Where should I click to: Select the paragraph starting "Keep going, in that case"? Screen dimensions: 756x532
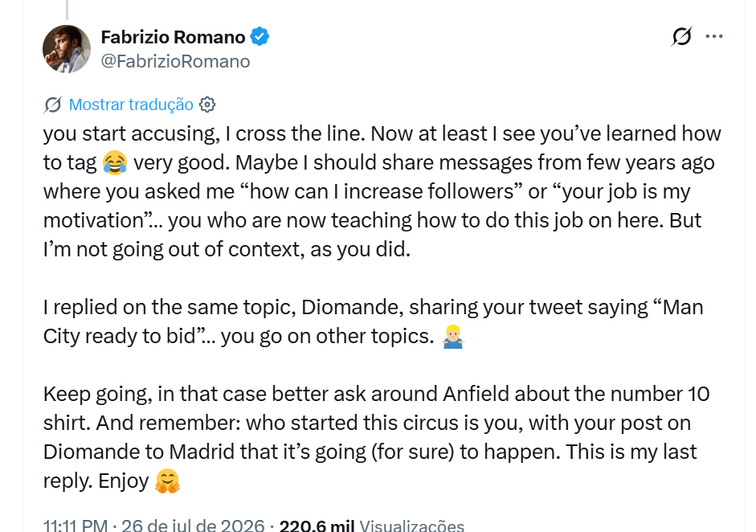coord(376,437)
